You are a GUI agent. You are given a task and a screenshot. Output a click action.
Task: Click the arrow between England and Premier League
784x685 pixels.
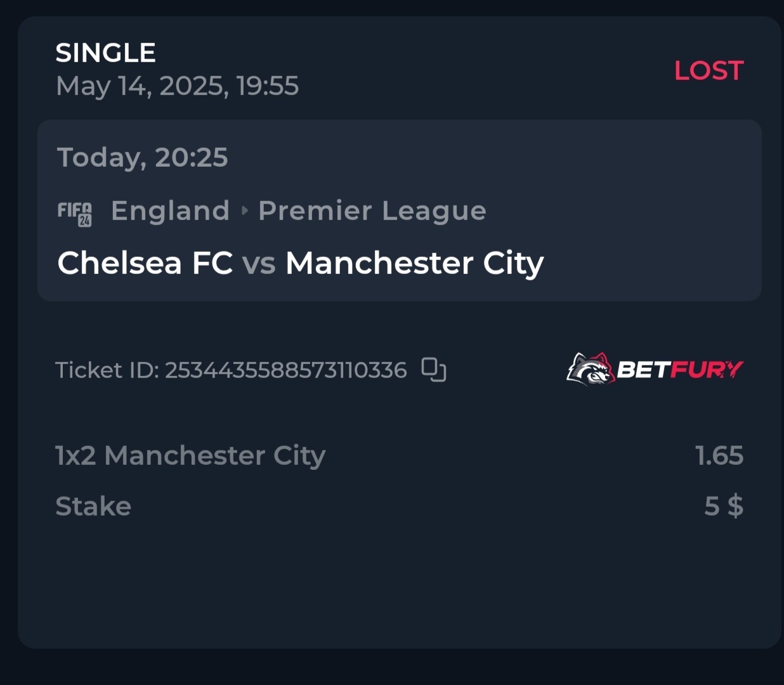(x=245, y=211)
